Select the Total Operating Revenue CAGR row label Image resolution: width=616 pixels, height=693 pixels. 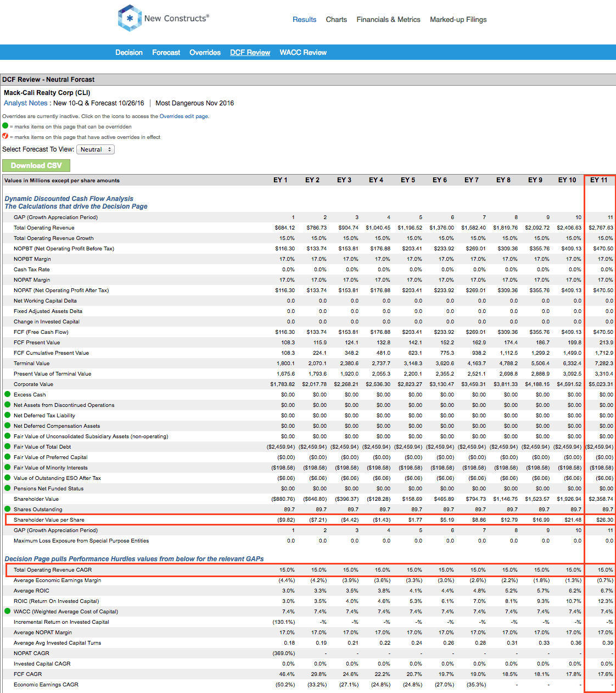click(x=53, y=569)
